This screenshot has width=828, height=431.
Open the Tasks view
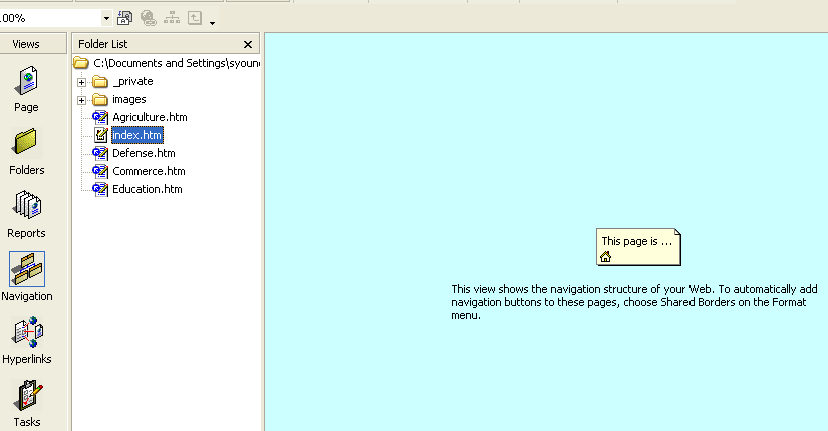pos(26,398)
